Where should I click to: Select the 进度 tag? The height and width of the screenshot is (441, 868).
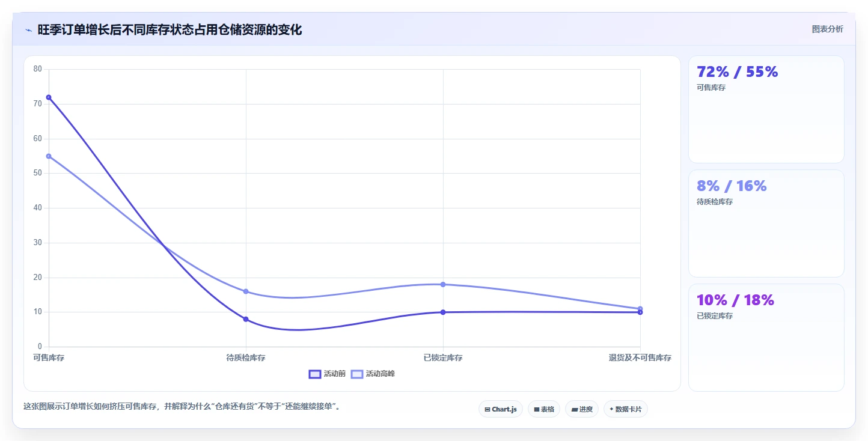[582, 409]
